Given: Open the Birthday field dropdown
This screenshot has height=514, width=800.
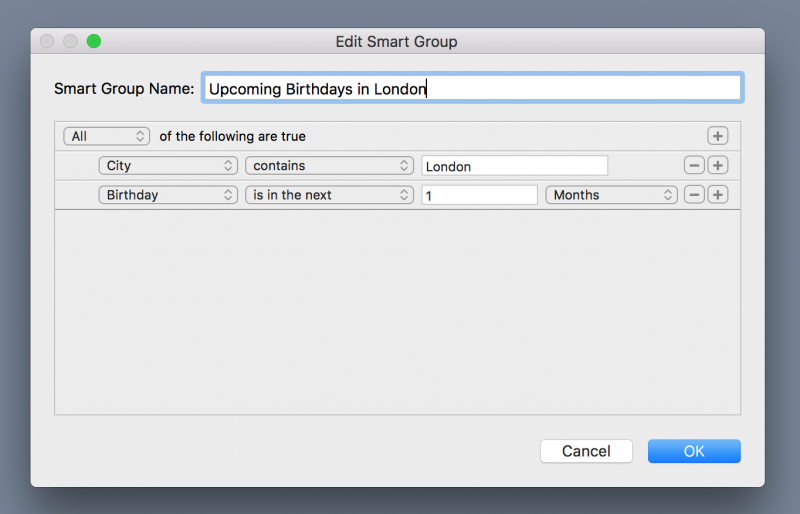Looking at the screenshot, I should point(168,194).
